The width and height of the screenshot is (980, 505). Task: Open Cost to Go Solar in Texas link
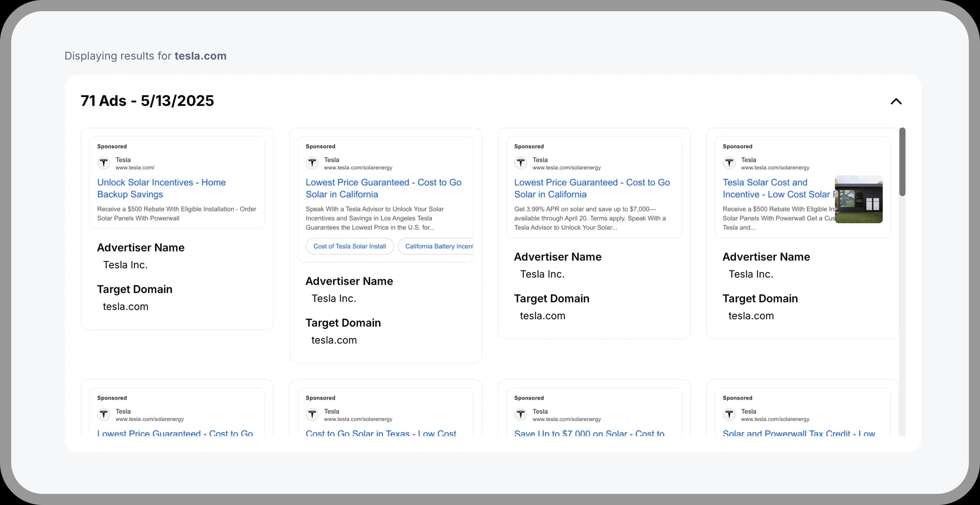coord(381,433)
